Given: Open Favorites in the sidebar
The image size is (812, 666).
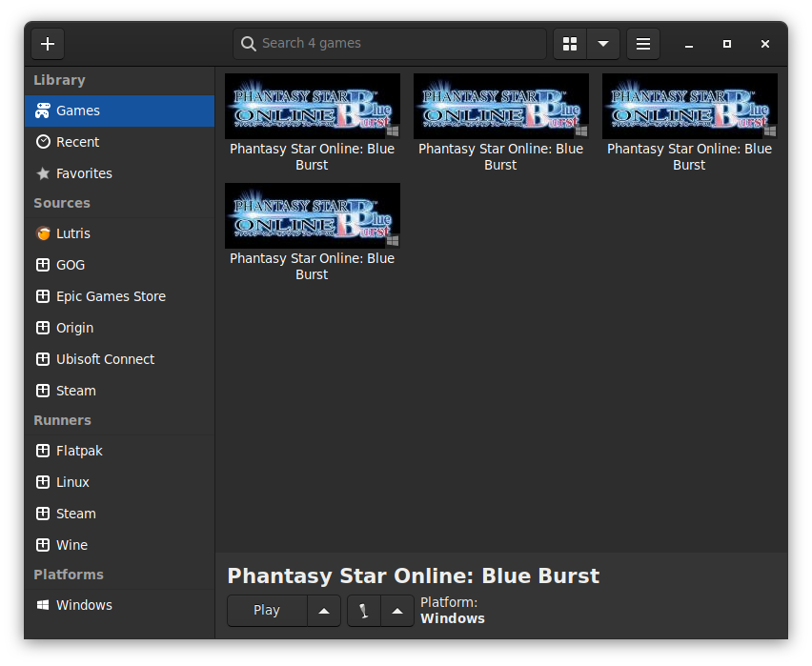Looking at the screenshot, I should tap(120, 173).
